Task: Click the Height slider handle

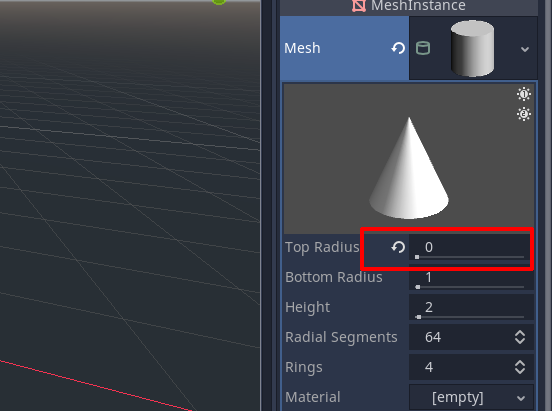Action: click(x=418, y=317)
